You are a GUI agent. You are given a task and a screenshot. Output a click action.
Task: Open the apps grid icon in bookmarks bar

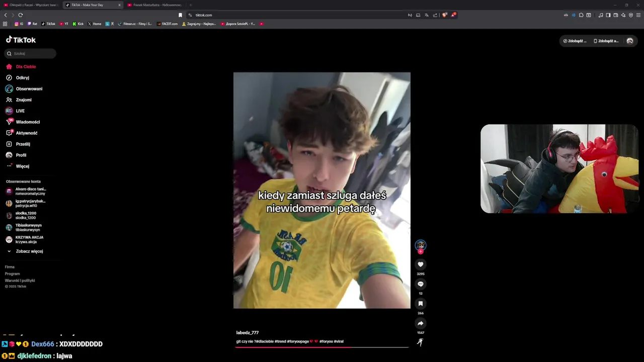[x=5, y=24]
